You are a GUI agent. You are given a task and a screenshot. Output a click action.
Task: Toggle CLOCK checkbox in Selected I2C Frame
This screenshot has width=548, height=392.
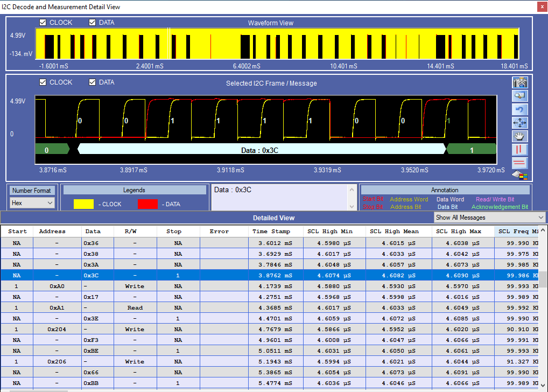pos(43,82)
